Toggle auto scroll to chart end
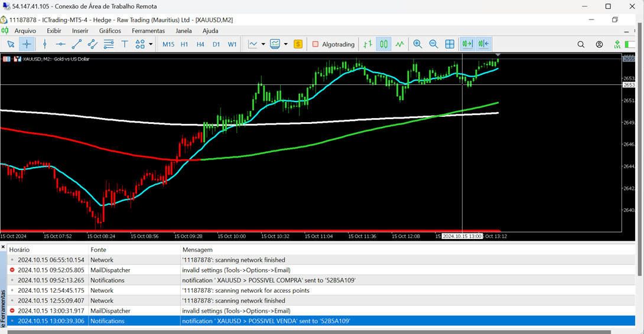The image size is (644, 334). click(467, 44)
